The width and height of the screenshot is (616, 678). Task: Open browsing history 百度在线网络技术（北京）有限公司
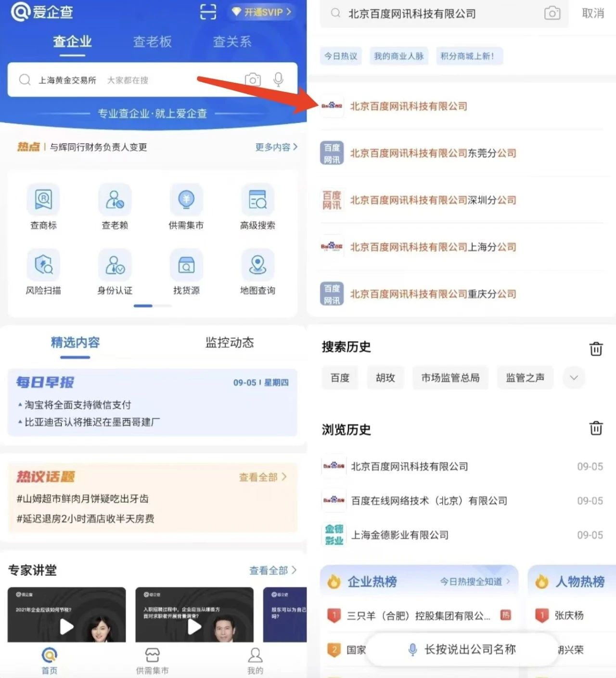(462, 501)
